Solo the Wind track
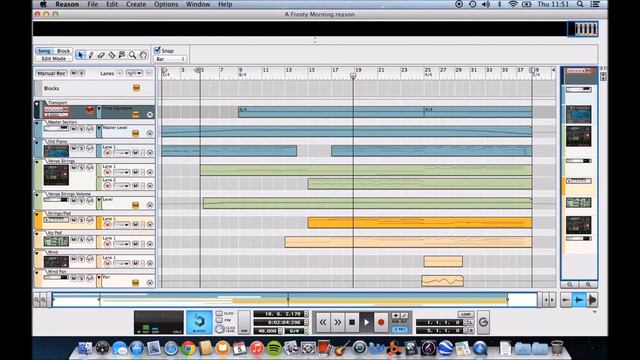The width and height of the screenshot is (640, 360). tap(81, 259)
